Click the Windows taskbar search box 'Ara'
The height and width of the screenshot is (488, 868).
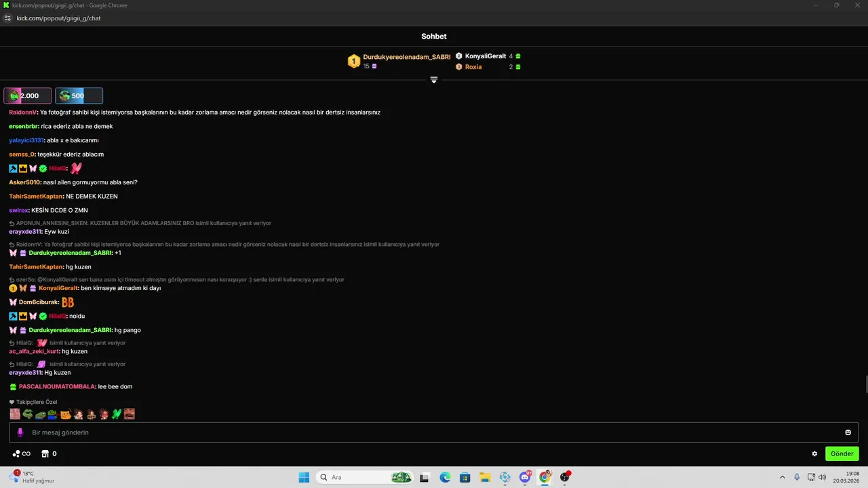(365, 477)
